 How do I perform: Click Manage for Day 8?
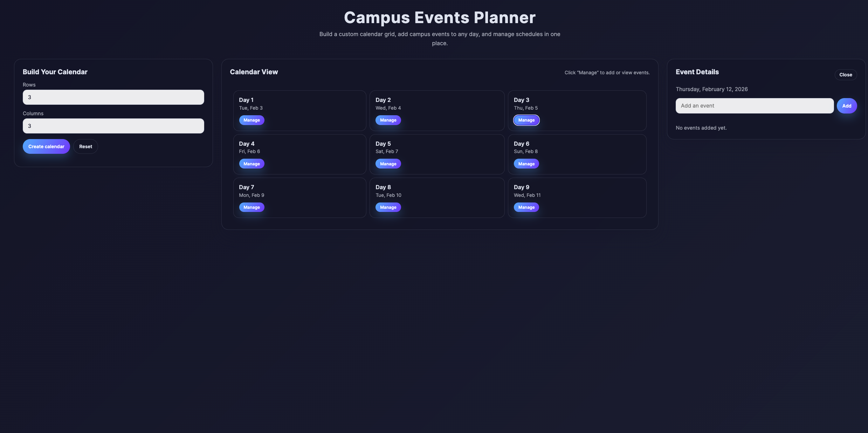[x=388, y=207]
